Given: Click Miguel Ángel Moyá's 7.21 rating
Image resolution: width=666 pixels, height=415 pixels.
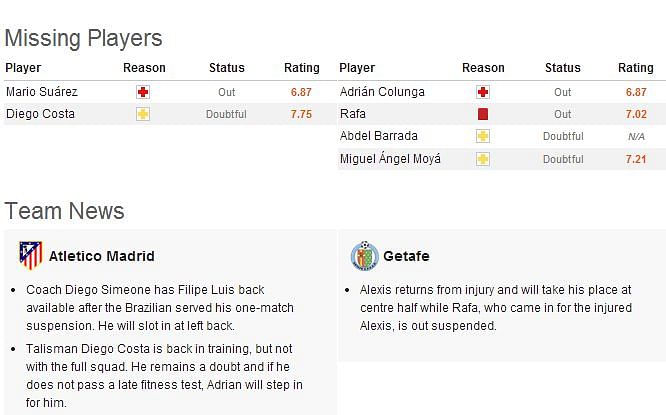Looking at the screenshot, I should pyautogui.click(x=636, y=159).
